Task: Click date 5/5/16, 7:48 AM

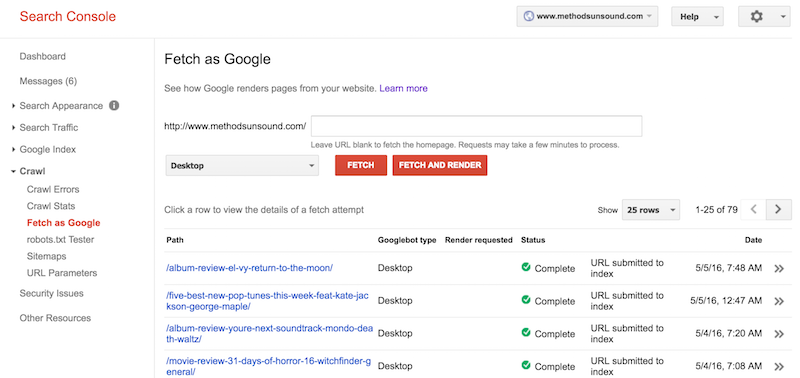Action: 729,268
